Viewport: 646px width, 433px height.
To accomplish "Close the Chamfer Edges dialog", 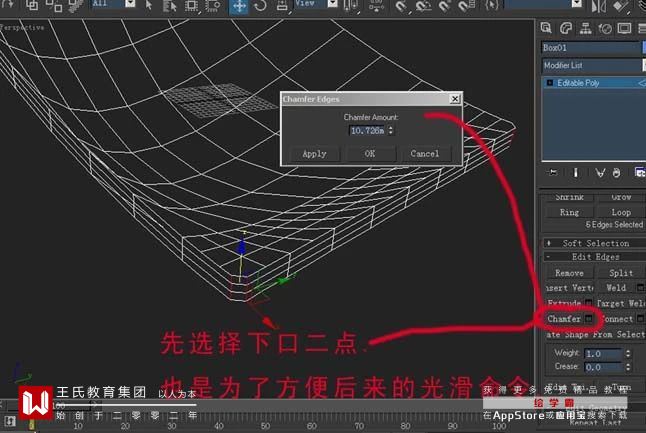I will (x=454, y=99).
